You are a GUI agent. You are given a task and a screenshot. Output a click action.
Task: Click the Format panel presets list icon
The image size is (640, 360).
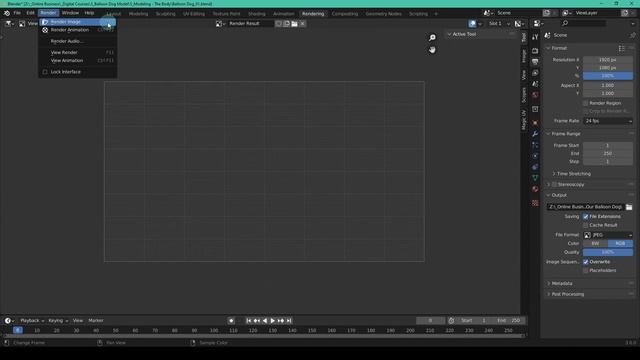(x=621, y=48)
